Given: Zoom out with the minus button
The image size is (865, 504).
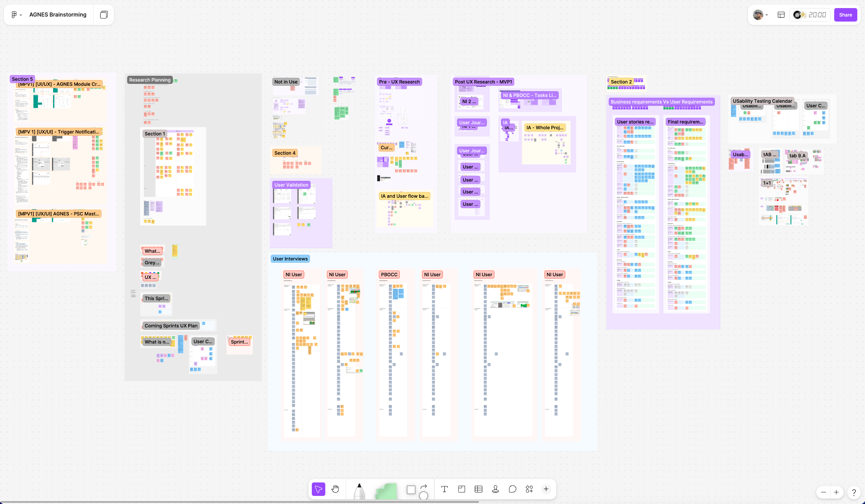Looking at the screenshot, I should click(823, 492).
